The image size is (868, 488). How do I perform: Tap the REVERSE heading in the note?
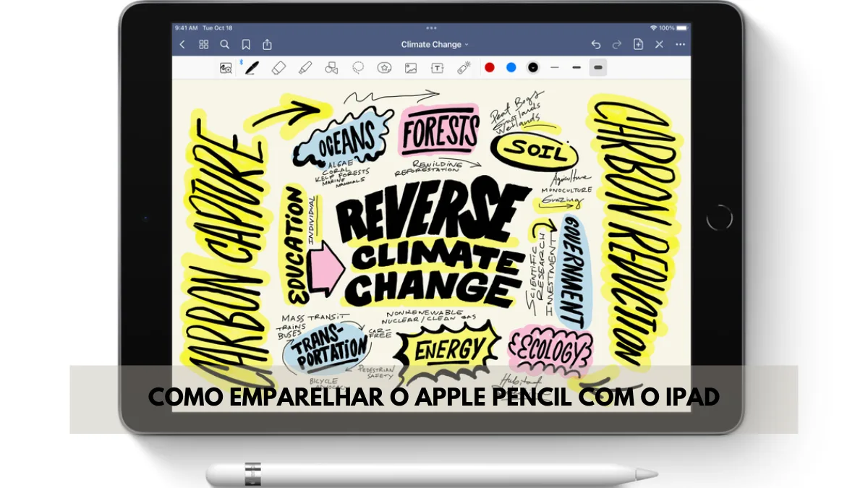[x=434, y=211]
